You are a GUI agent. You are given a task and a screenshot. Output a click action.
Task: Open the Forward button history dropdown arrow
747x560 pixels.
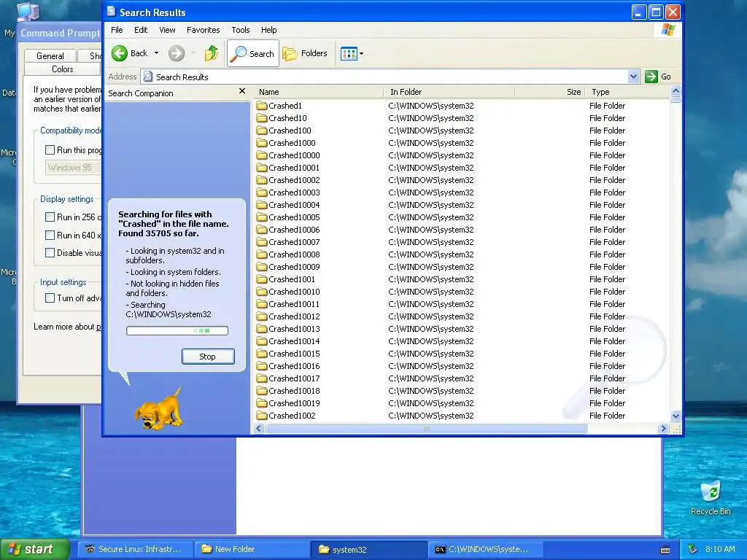point(193,53)
